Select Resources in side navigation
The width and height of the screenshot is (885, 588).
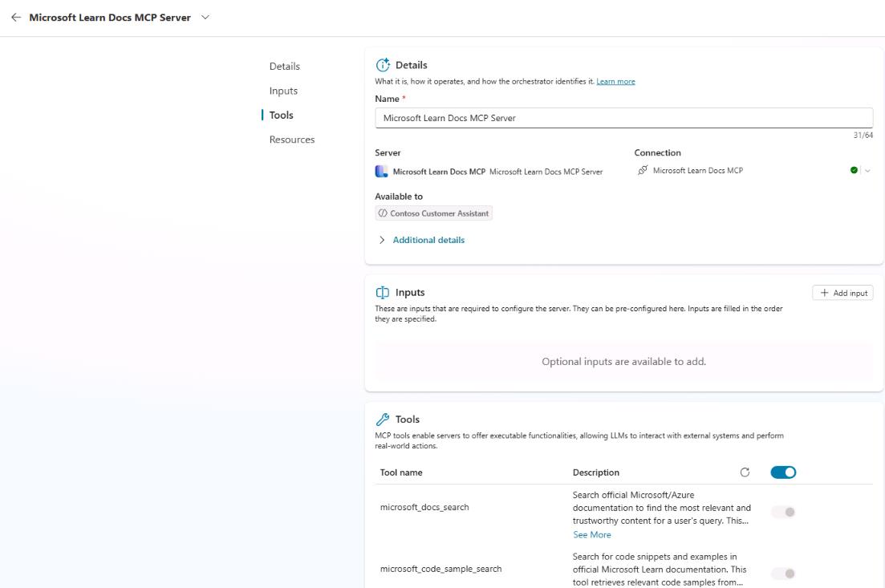(291, 140)
